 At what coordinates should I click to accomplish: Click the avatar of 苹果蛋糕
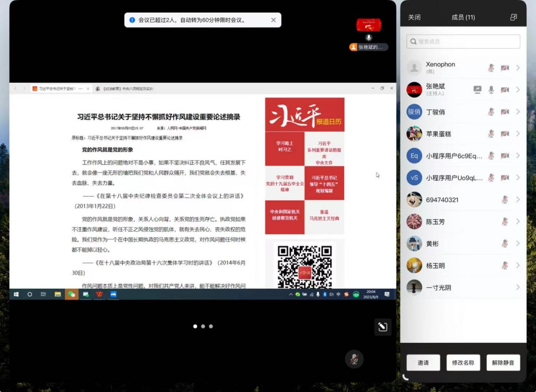pyautogui.click(x=414, y=134)
